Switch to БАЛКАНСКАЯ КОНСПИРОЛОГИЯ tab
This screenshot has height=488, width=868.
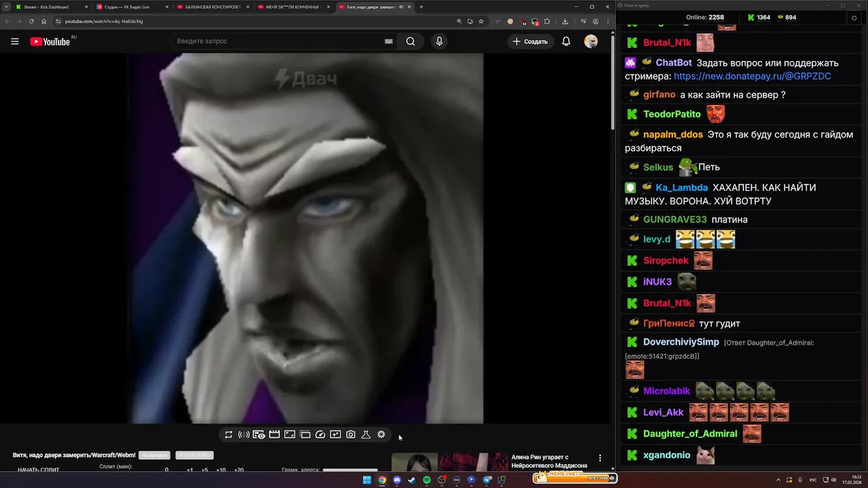point(212,7)
